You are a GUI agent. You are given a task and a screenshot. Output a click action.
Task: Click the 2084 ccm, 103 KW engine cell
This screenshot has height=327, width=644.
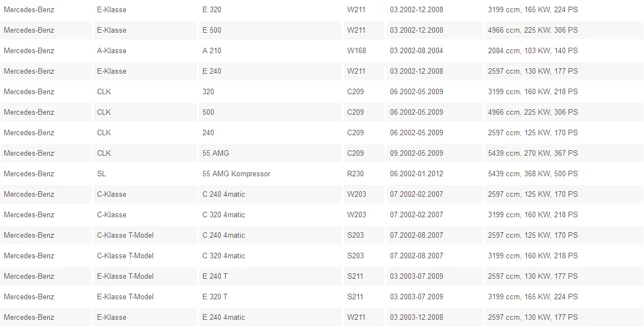coord(564,50)
